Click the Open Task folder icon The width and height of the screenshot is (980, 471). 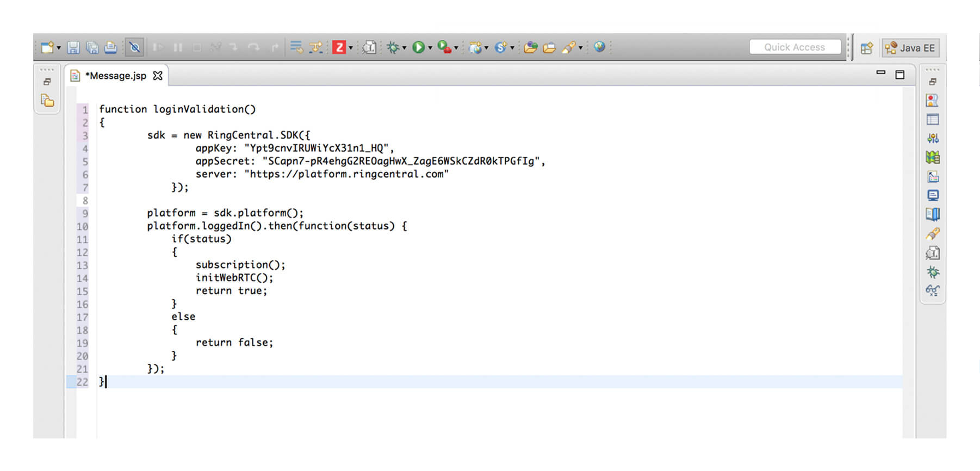(x=549, y=48)
